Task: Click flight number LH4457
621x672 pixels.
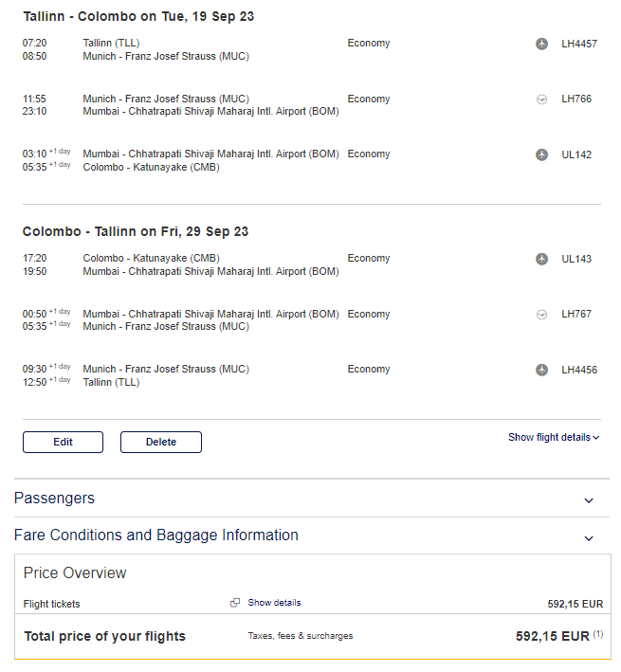Action: click(x=578, y=44)
